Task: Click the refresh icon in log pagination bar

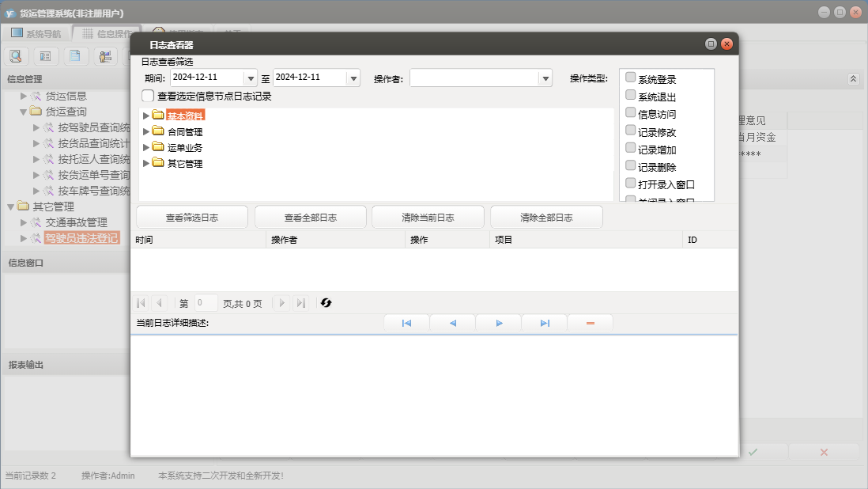Action: (x=326, y=303)
